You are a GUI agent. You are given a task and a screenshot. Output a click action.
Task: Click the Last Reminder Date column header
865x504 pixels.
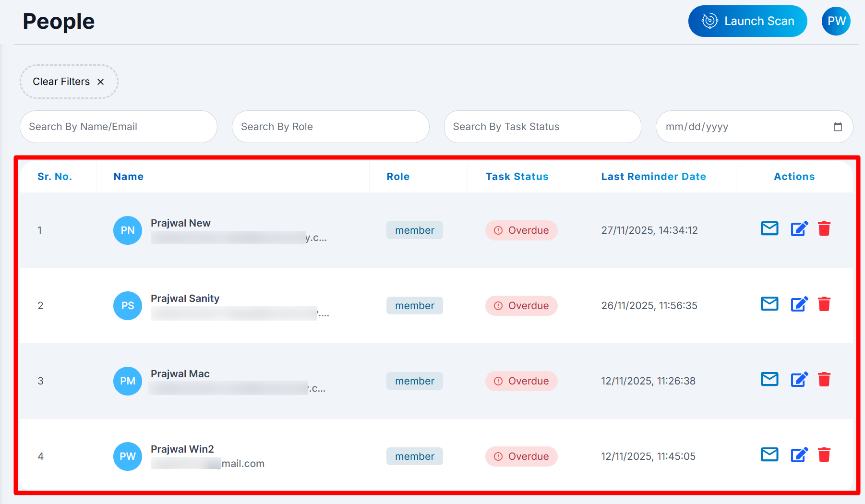point(653,177)
